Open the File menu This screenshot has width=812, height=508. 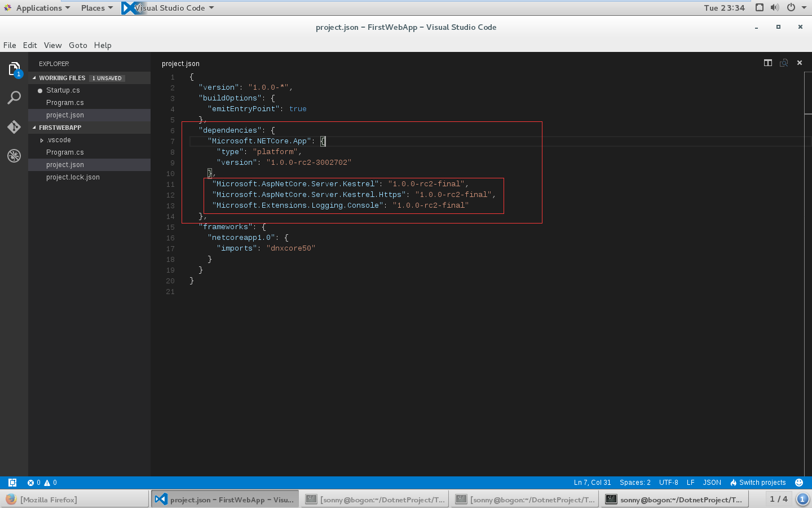(10, 45)
